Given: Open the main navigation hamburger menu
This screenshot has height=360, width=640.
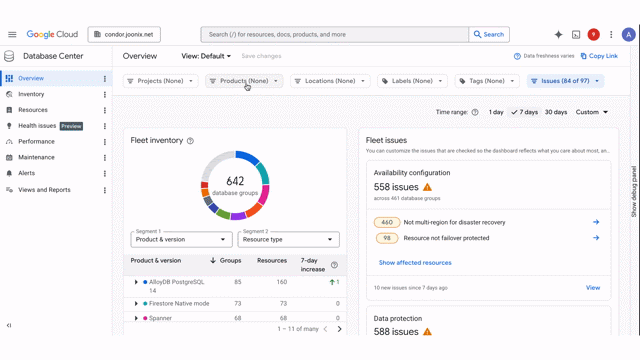Looking at the screenshot, I should (x=12, y=35).
